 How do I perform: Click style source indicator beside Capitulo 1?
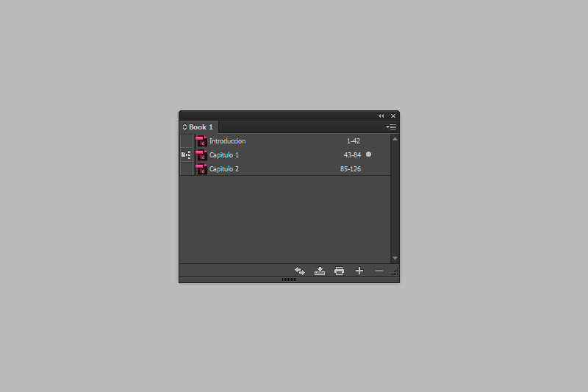pos(187,155)
